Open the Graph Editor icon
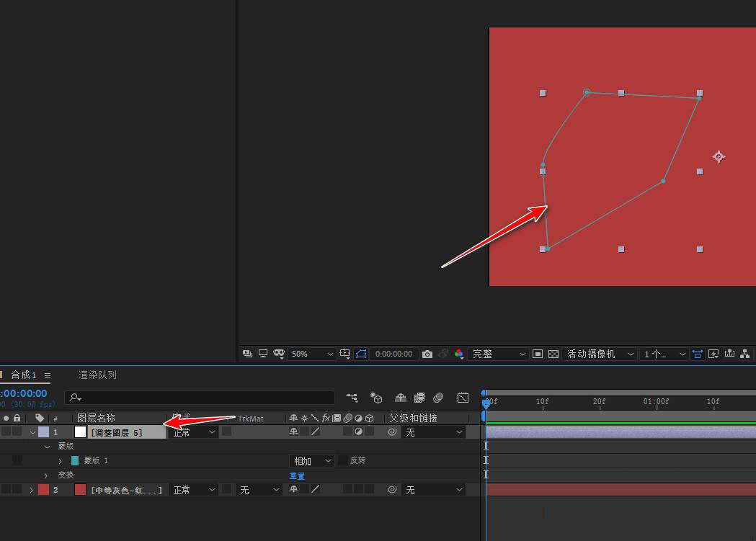756x541 pixels. 463,397
